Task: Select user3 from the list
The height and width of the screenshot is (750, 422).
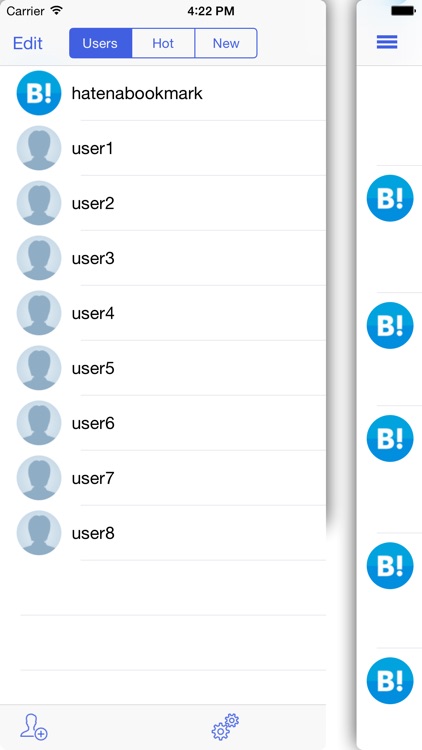Action: pyautogui.click(x=163, y=258)
